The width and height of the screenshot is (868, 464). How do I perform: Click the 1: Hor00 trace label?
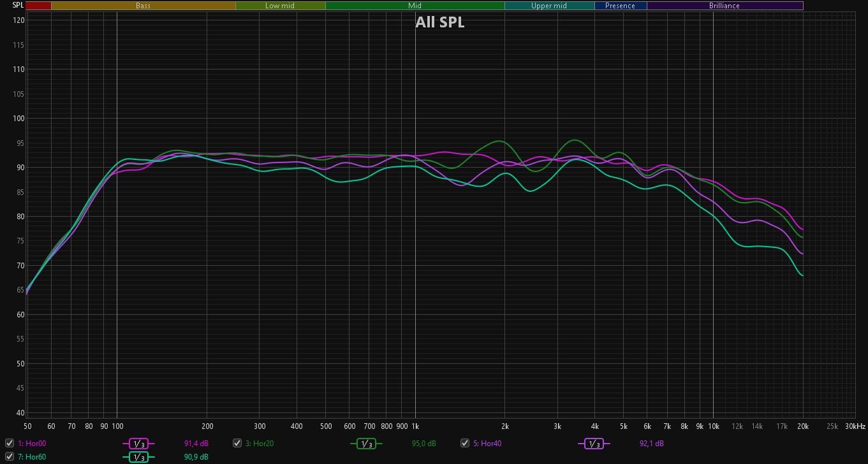coord(32,444)
